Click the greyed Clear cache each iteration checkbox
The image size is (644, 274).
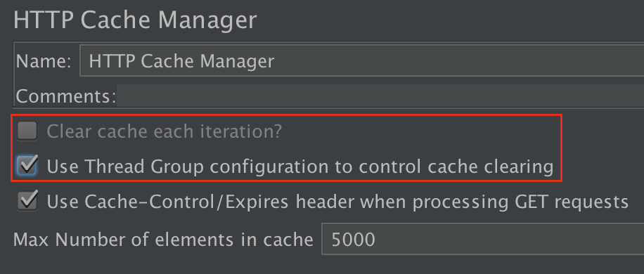click(x=27, y=131)
